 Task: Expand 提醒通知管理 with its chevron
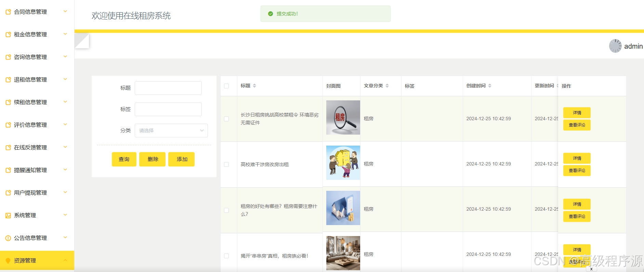click(65, 170)
